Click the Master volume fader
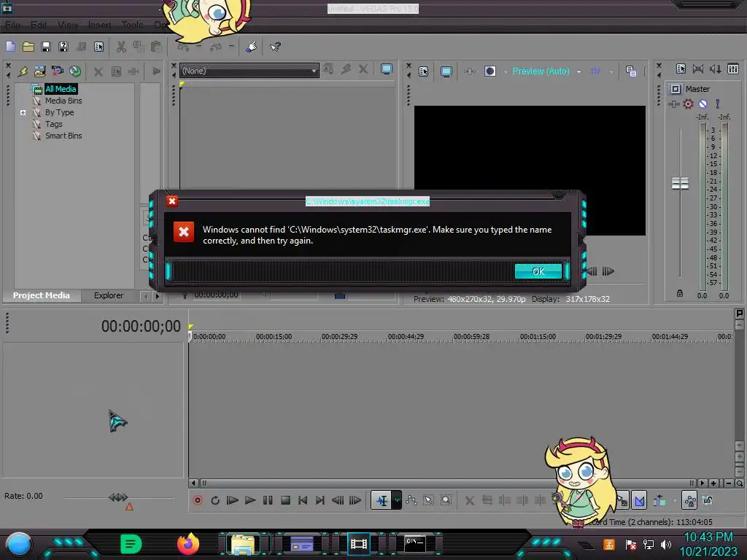 tap(680, 183)
